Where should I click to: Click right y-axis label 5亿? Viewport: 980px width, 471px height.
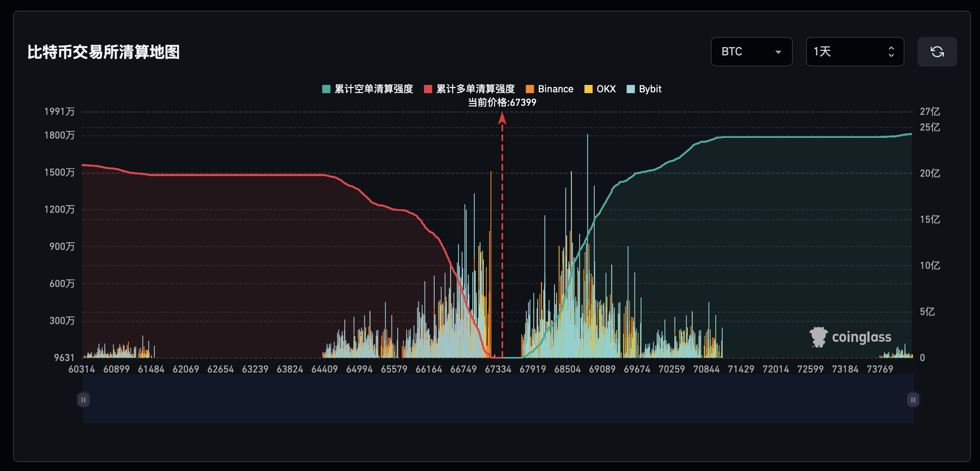point(927,312)
